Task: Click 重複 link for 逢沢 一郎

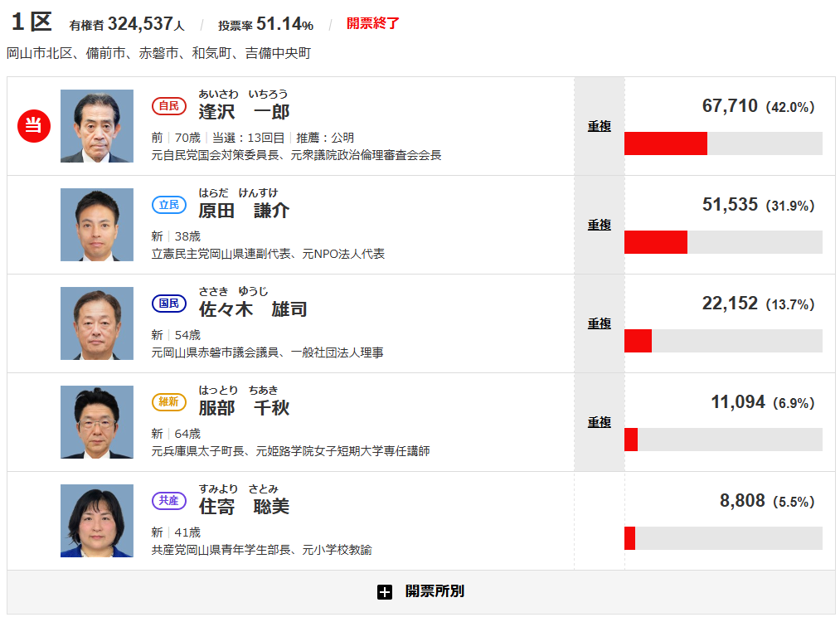Action: [x=600, y=126]
